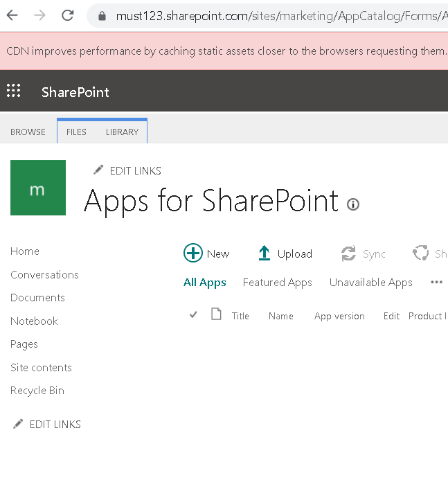Go to Home in the left navigation
448x489 pixels.
(x=25, y=251)
